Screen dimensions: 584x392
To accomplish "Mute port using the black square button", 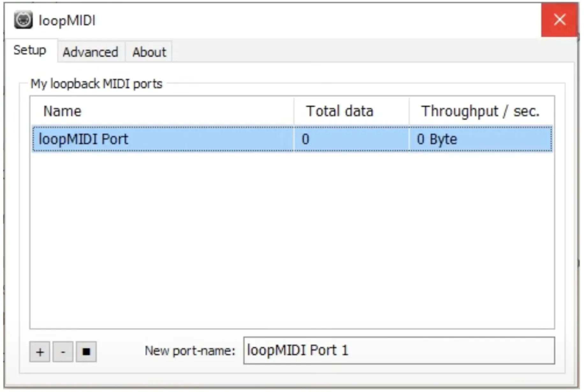I will tap(86, 352).
